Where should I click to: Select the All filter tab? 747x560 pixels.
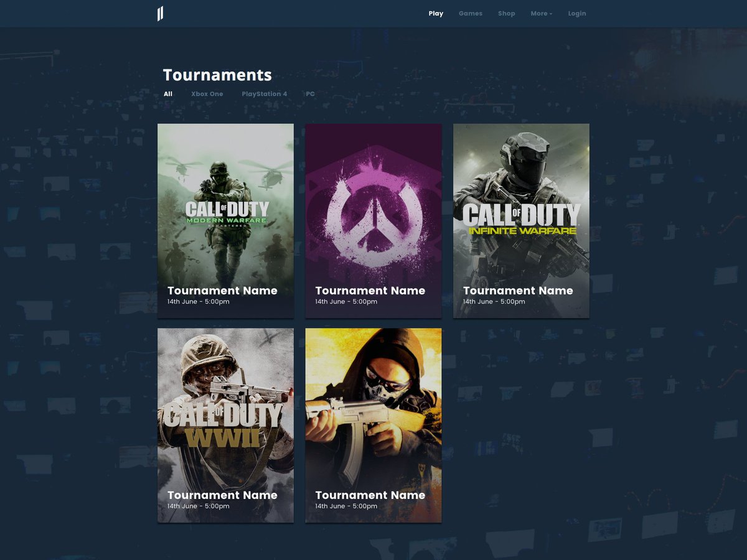pos(168,94)
